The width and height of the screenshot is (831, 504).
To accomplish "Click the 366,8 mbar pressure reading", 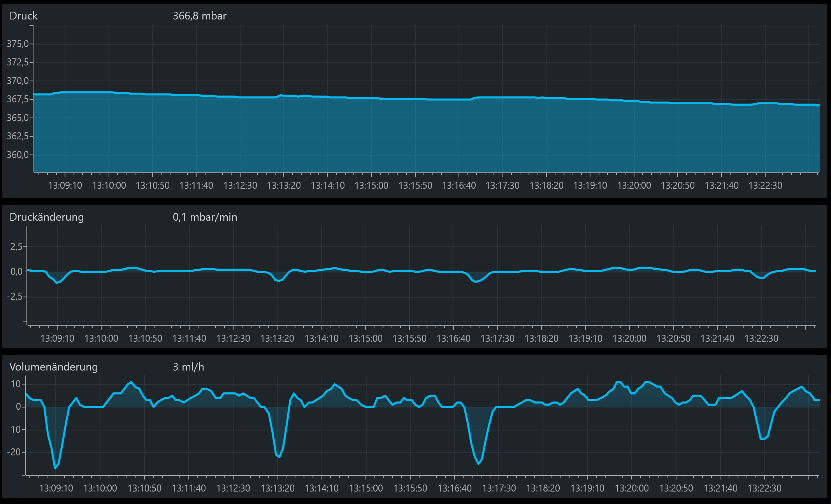I will pos(199,16).
